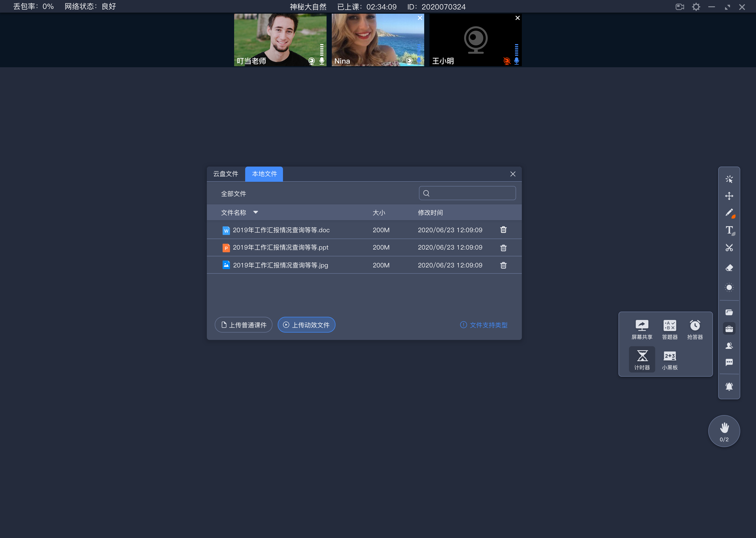Switch to 云盘文件 tab
Screen dimensions: 756x538
click(x=227, y=174)
